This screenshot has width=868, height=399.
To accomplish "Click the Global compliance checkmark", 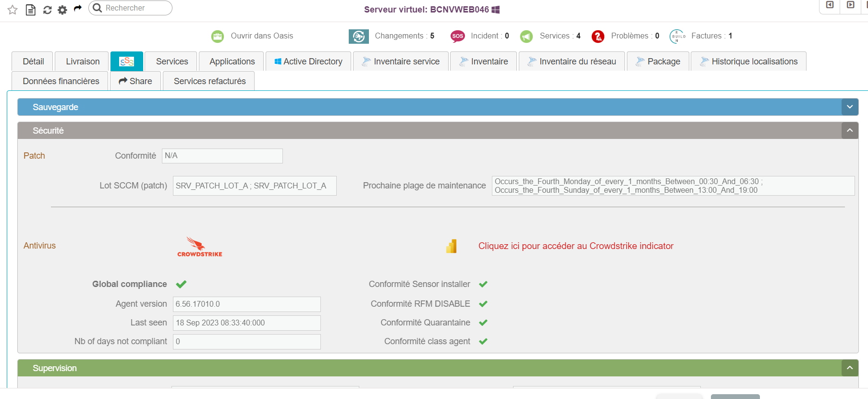I will point(181,284).
